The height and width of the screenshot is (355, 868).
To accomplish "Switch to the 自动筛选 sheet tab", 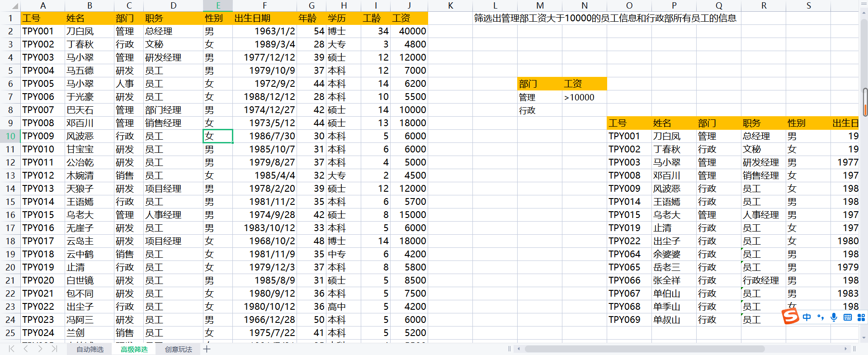I will pos(90,349).
